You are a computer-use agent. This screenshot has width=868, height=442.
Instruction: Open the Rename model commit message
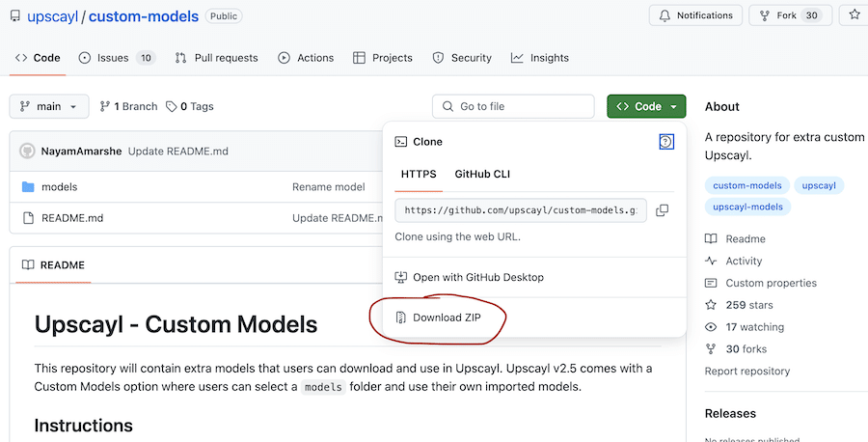click(329, 186)
